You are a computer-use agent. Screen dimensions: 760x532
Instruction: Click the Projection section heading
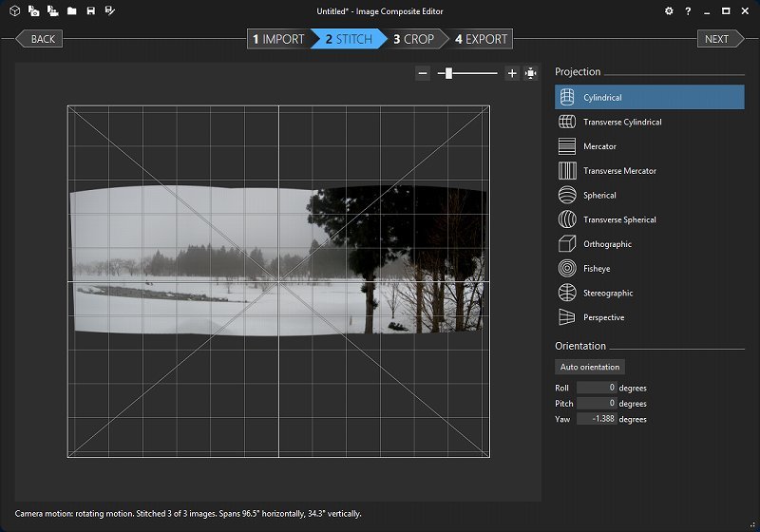(x=578, y=71)
